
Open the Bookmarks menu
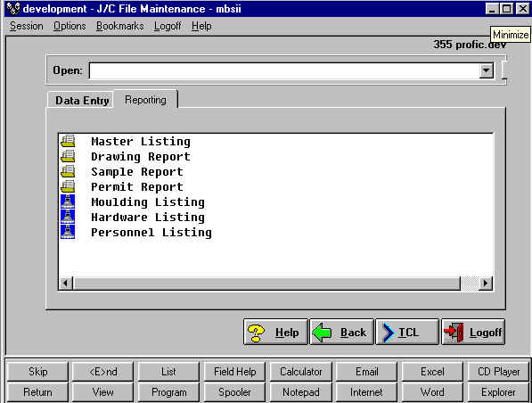point(120,26)
